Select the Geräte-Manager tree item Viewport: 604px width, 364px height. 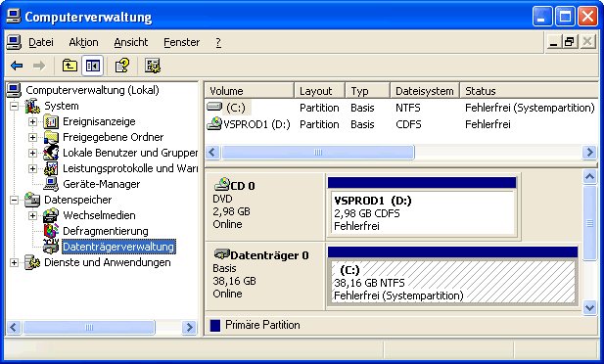[x=101, y=184]
